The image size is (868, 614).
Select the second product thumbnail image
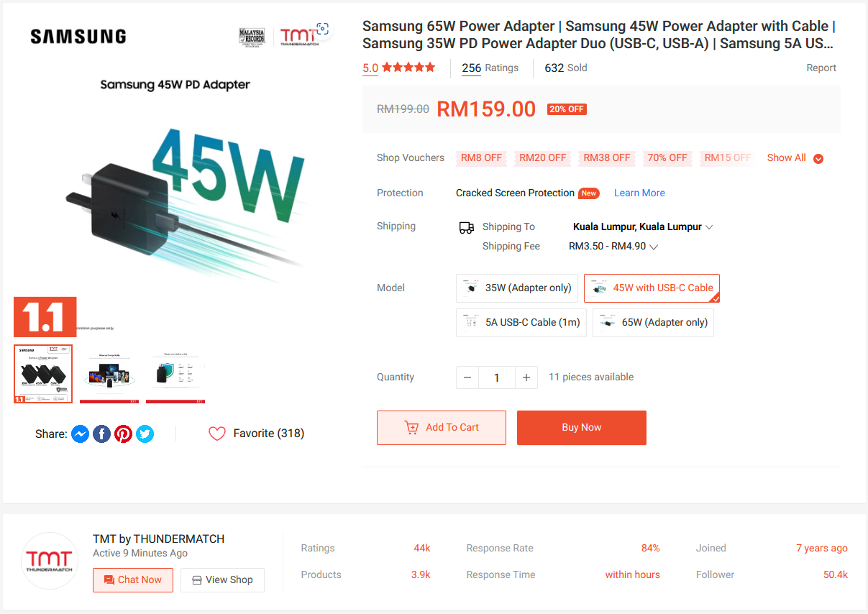(109, 374)
